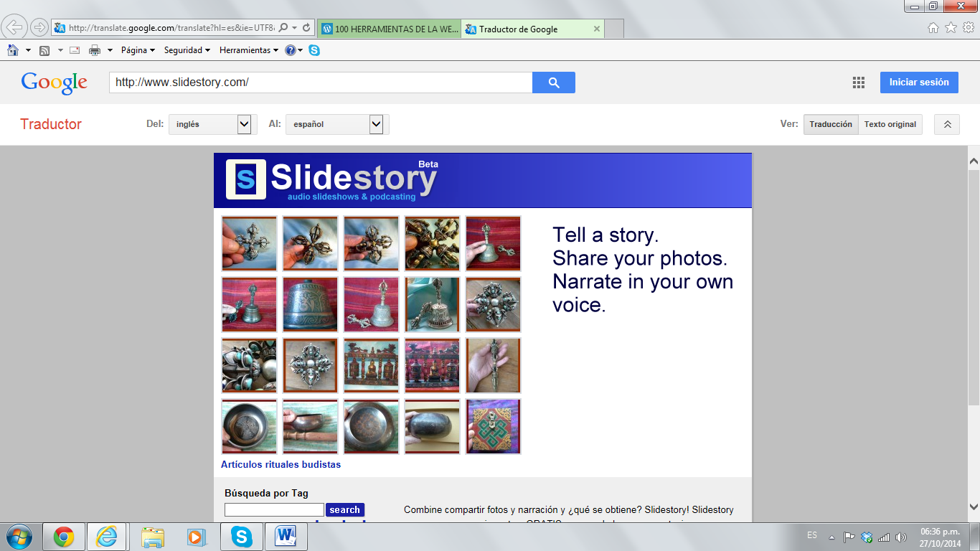The width and height of the screenshot is (980, 551).
Task: Click the endless knot tile thumbnail
Action: coord(493,427)
